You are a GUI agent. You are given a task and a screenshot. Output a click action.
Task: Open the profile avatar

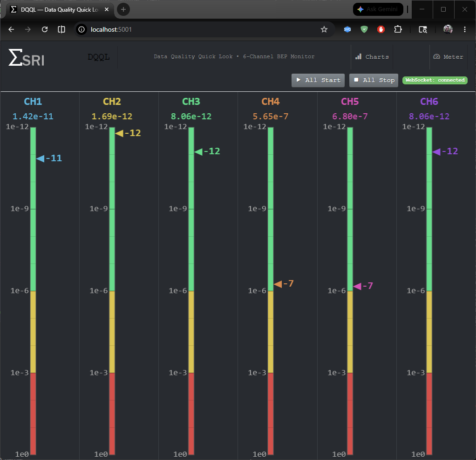click(448, 29)
